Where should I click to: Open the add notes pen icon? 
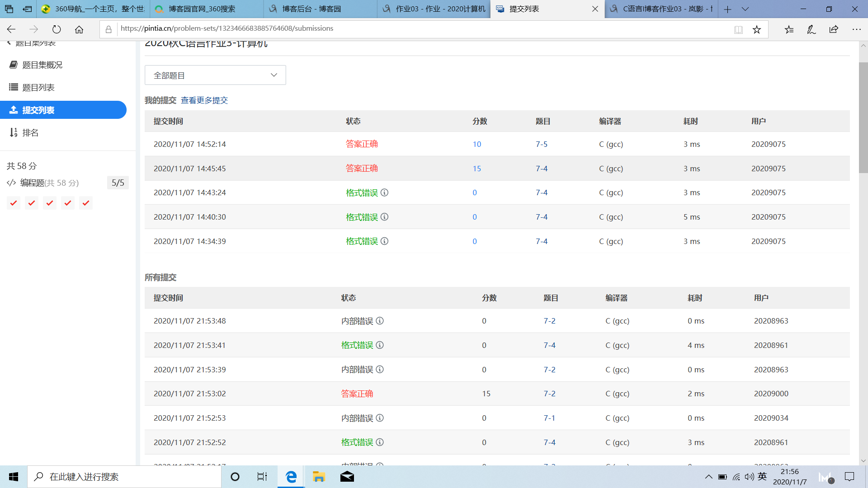coord(811,29)
